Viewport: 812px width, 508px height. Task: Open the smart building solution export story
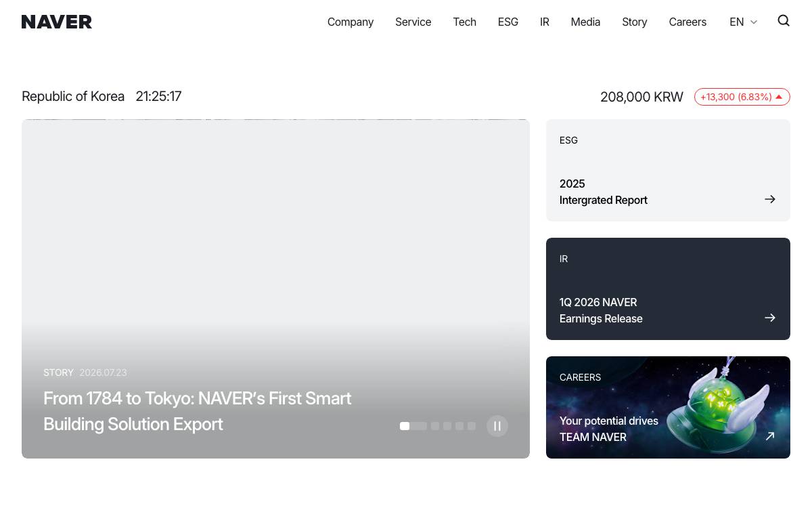point(197,411)
